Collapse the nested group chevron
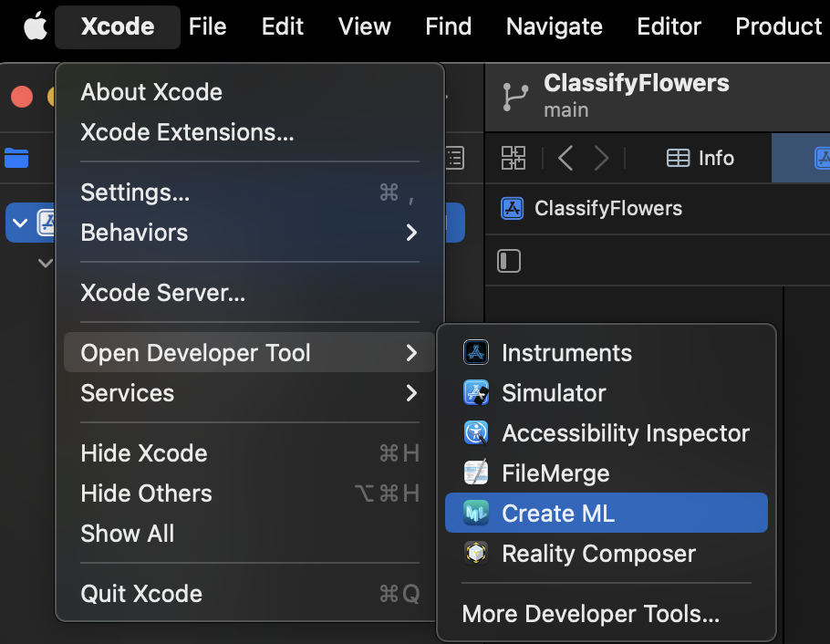Image resolution: width=830 pixels, height=644 pixels. 46,263
